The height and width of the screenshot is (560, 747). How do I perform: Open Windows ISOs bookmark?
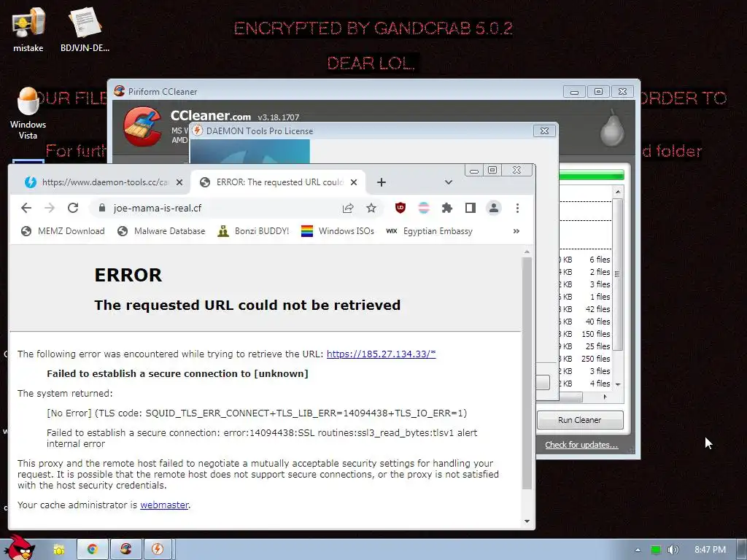[338, 231]
